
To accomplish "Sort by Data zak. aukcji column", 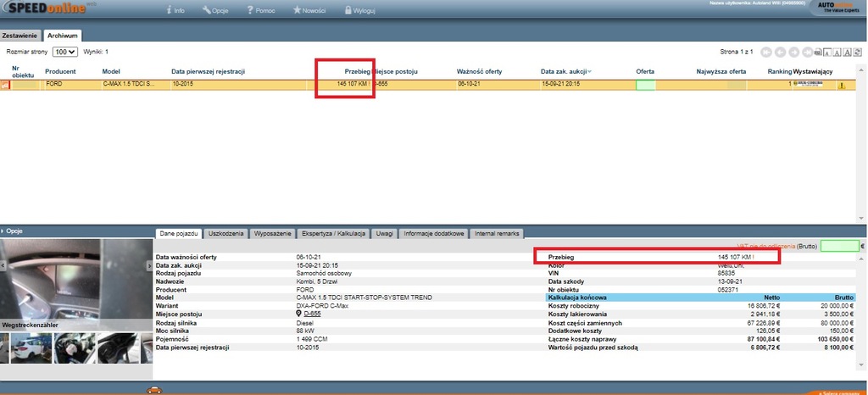I will point(564,71).
